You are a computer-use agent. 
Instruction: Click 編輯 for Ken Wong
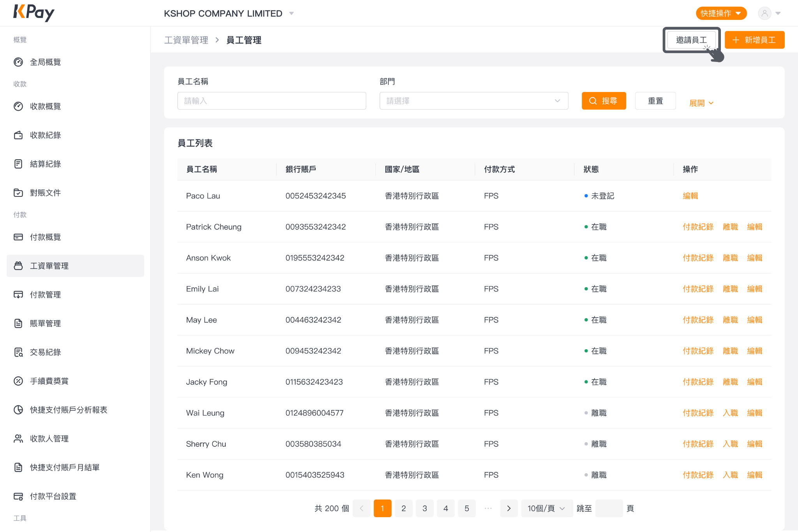pyautogui.click(x=755, y=475)
